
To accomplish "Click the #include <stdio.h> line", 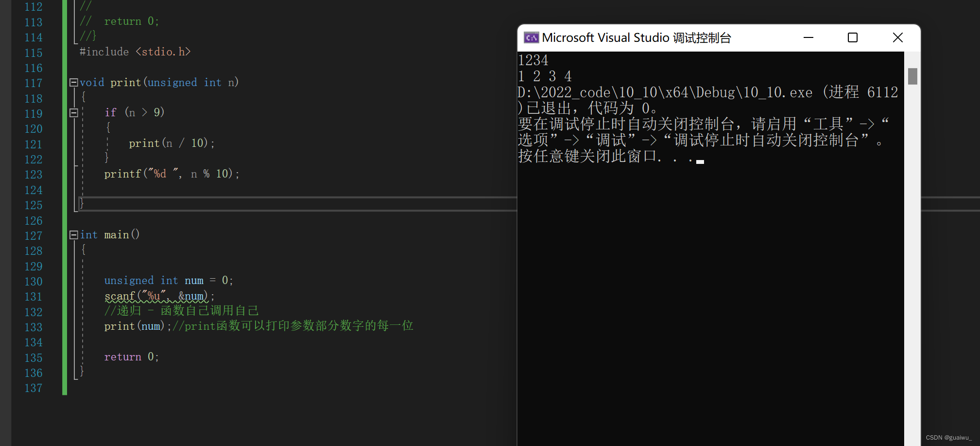I will coord(135,52).
